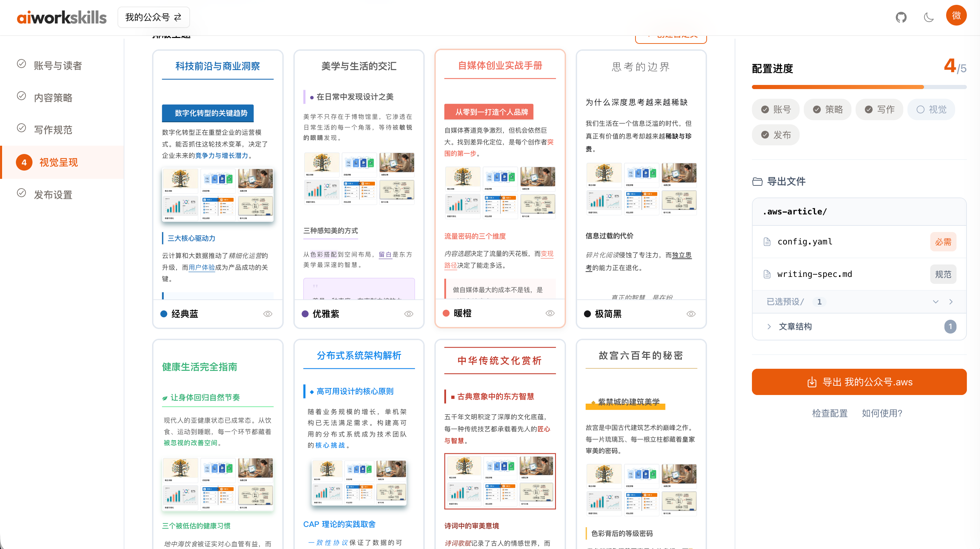Screen dimensions: 980x549
Task: Select the 故宫六百年的秘密 theme card
Action: [x=641, y=444]
